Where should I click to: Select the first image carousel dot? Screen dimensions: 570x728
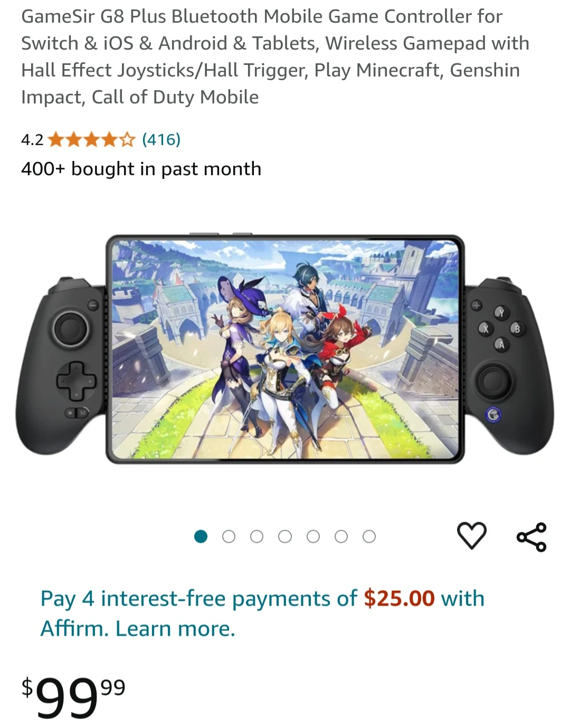tap(201, 537)
